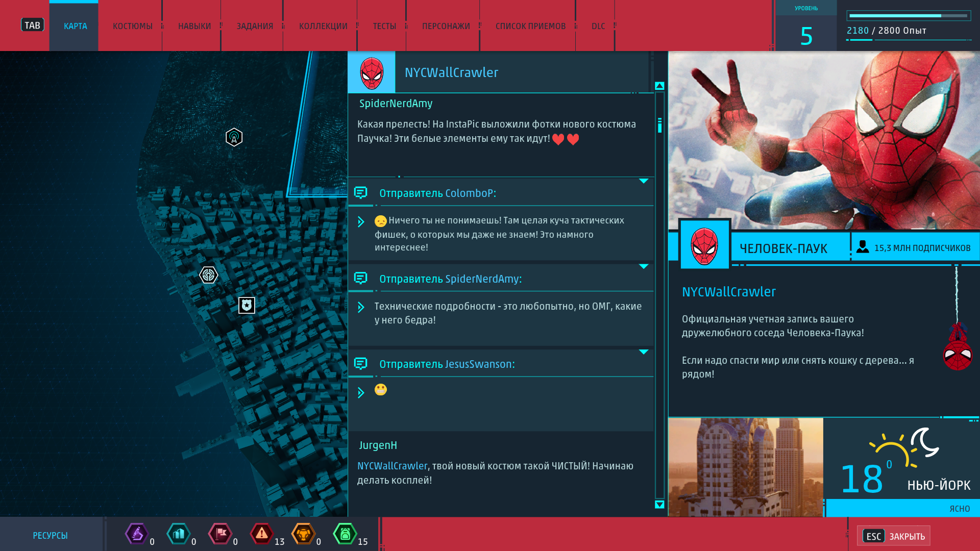
Task: Click the crime token count 13
Action: tap(279, 542)
